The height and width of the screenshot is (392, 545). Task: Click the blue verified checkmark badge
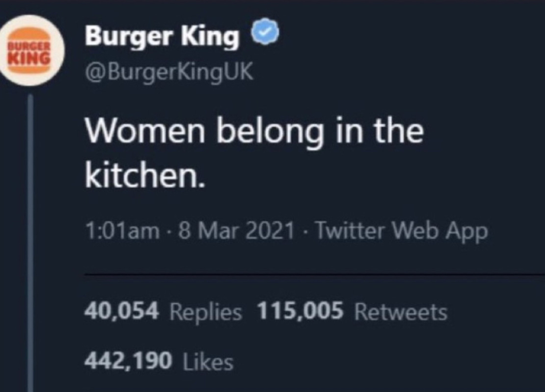(x=265, y=31)
